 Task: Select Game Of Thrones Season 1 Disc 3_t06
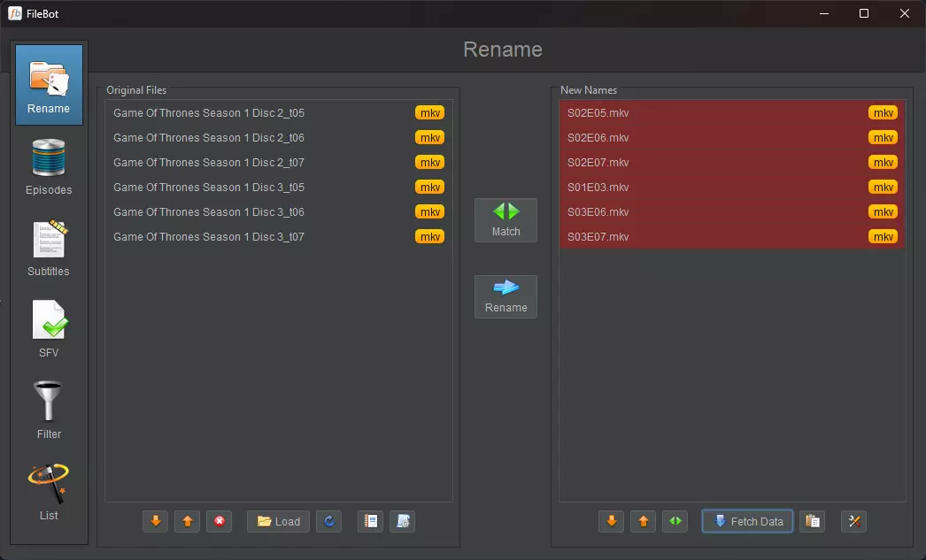point(279,211)
